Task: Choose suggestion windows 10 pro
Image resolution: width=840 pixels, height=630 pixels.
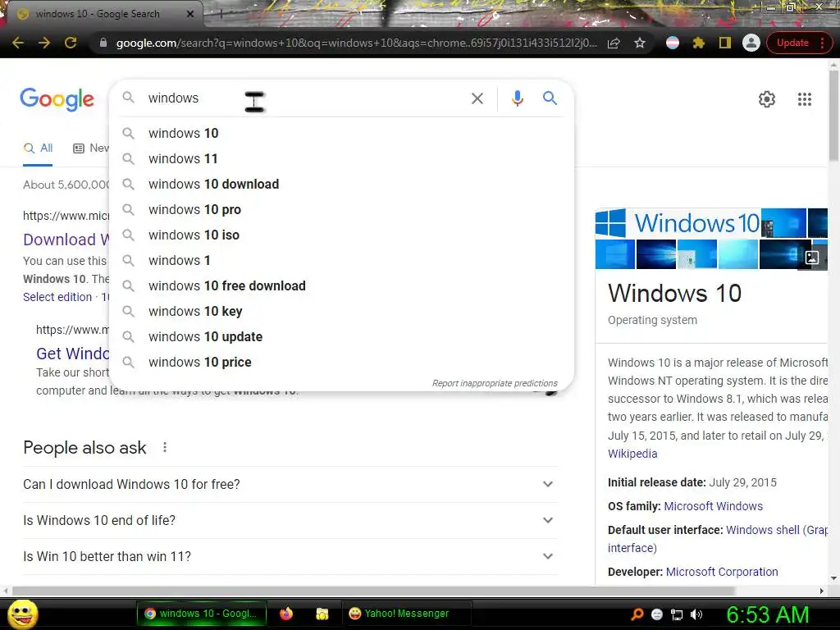Action: [x=341, y=209]
